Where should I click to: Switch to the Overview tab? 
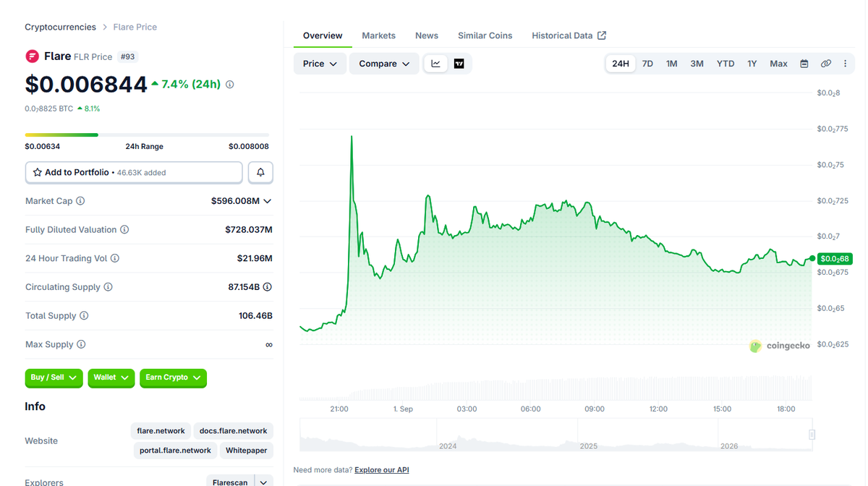point(323,35)
